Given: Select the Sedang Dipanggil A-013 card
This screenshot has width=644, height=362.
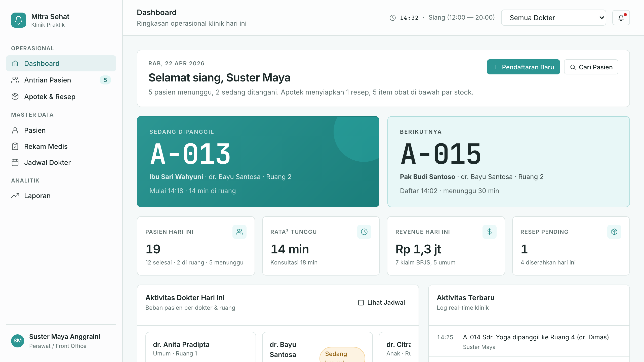Looking at the screenshot, I should 258,162.
